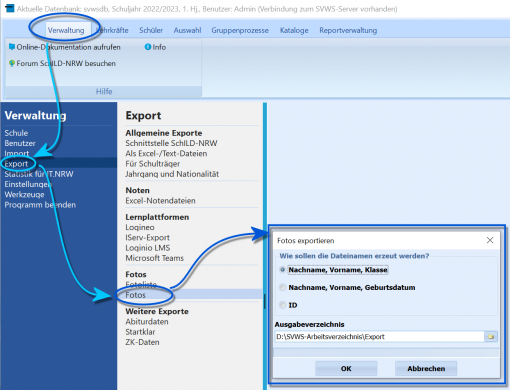Screen dimensions: 510x390
Task: Switch to the Auswahl tab
Action: tap(187, 30)
